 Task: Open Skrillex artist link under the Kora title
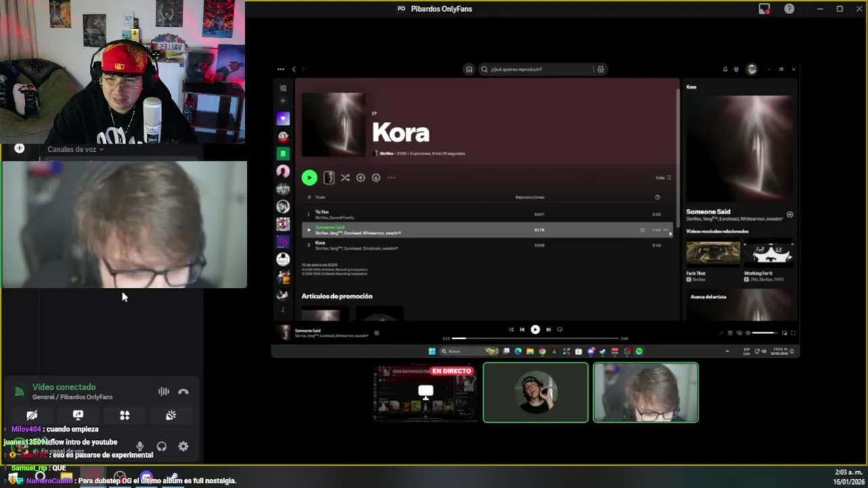click(x=386, y=153)
